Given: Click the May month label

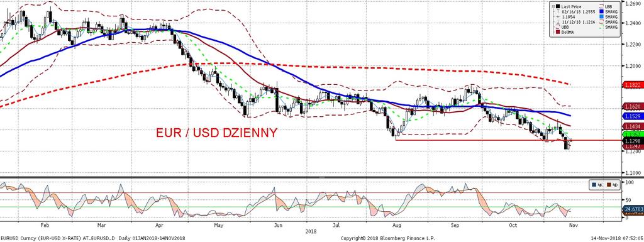Looking at the screenshot, I should point(218,225).
